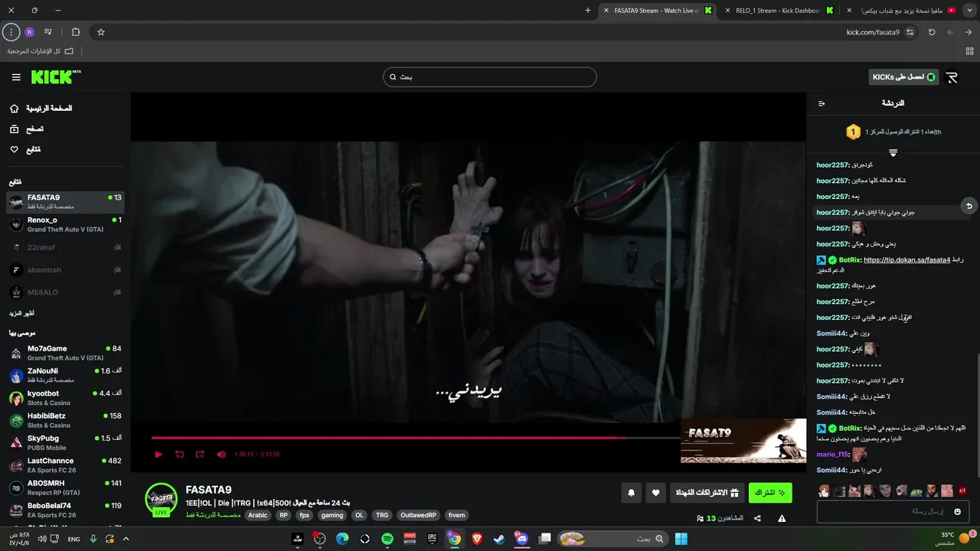Click the rank 1 gift badge
980x551 pixels.
pos(854,132)
